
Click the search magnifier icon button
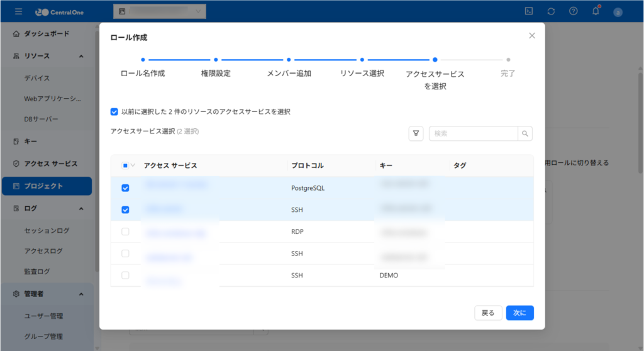[525, 133]
